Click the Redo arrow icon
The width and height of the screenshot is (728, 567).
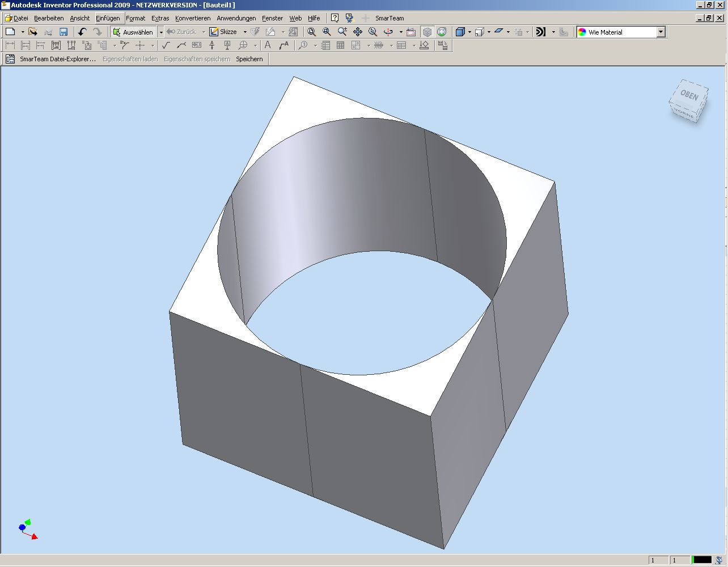point(98,32)
